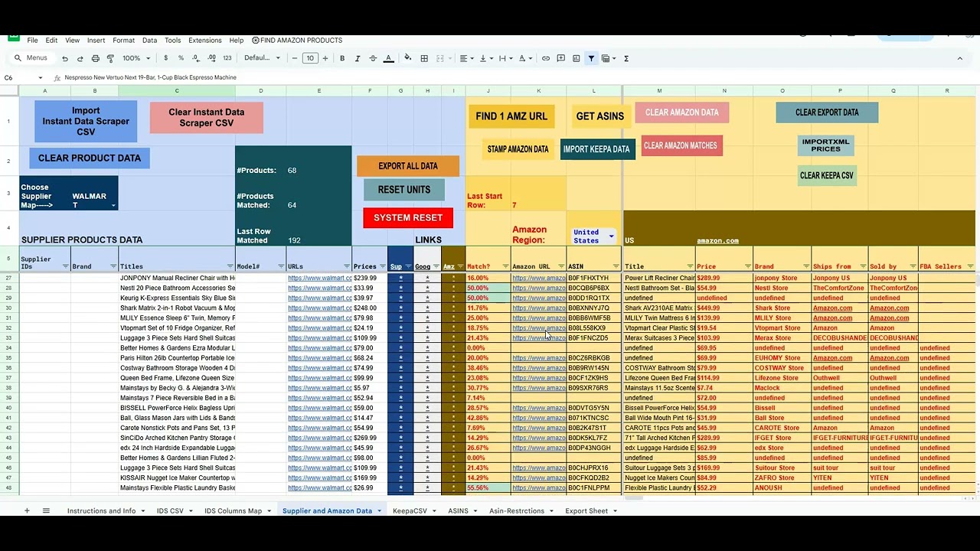
Task: Click Insert link icon
Action: (545, 58)
